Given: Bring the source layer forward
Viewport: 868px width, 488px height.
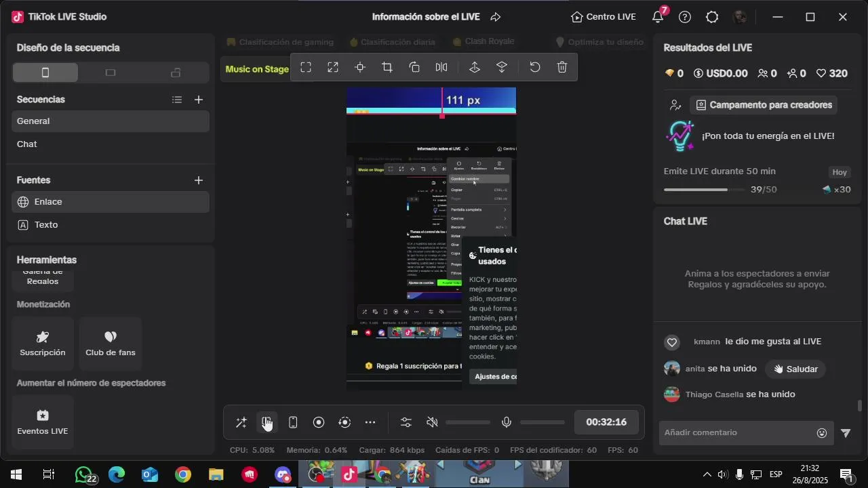Looking at the screenshot, I should [x=475, y=67].
